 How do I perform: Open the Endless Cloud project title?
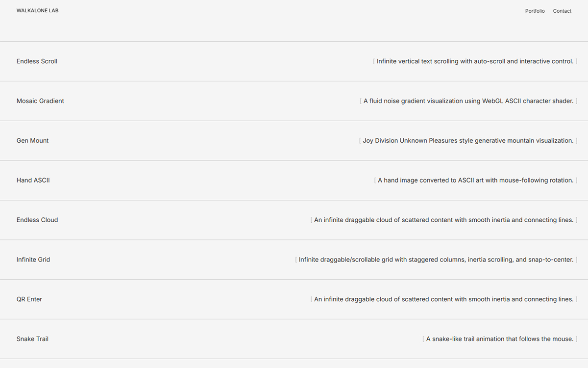37,220
